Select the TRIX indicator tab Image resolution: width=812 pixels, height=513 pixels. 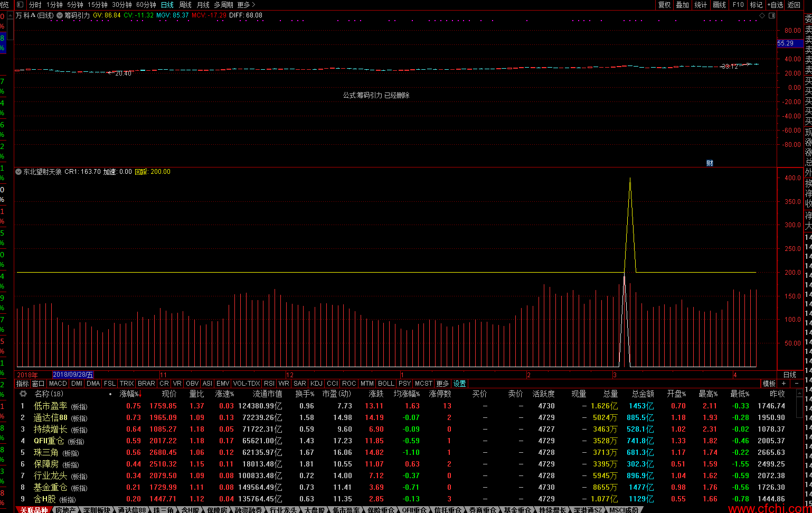pyautogui.click(x=127, y=384)
